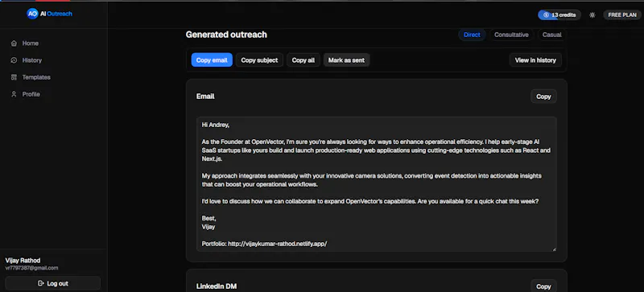The width and height of the screenshot is (644, 292).
Task: Copy the LinkedIn DM section content
Action: pos(543,286)
